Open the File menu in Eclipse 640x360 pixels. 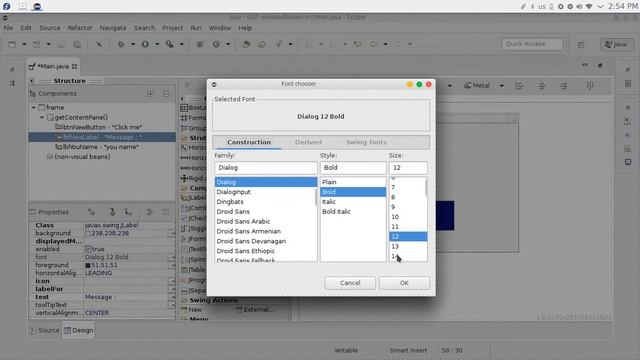(x=8, y=28)
